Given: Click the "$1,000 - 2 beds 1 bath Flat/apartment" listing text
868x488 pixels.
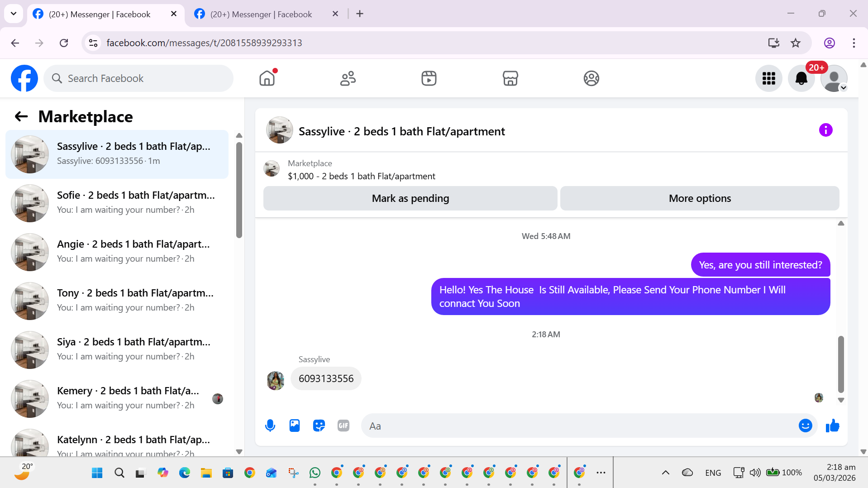Looking at the screenshot, I should [x=362, y=177].
